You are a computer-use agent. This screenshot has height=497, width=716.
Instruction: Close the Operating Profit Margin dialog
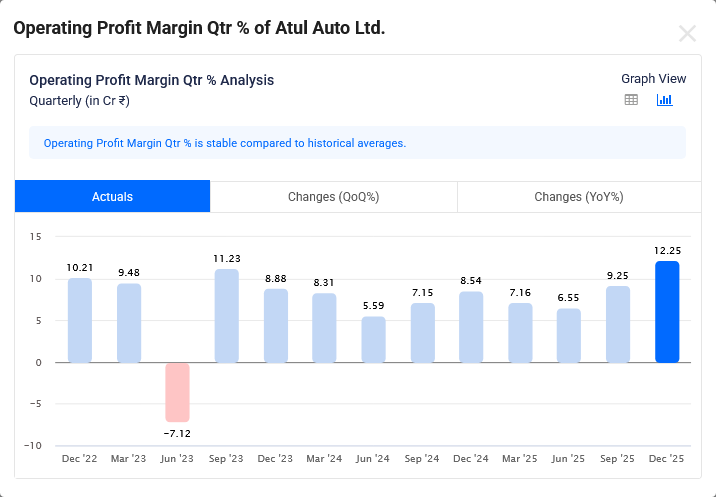pyautogui.click(x=687, y=34)
